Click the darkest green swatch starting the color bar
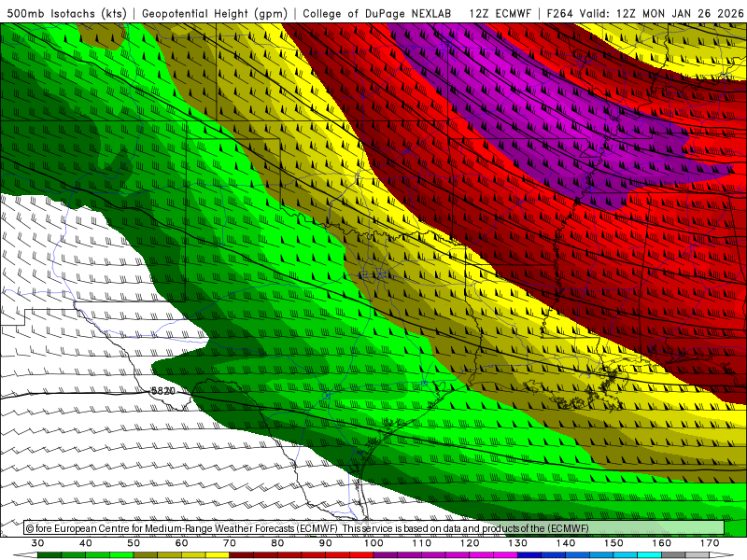 [x=49, y=555]
